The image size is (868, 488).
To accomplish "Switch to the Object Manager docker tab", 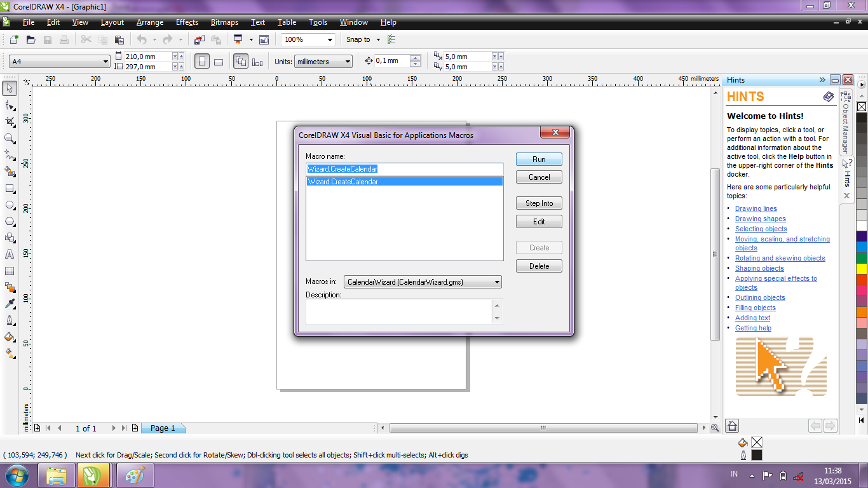I will (846, 118).
